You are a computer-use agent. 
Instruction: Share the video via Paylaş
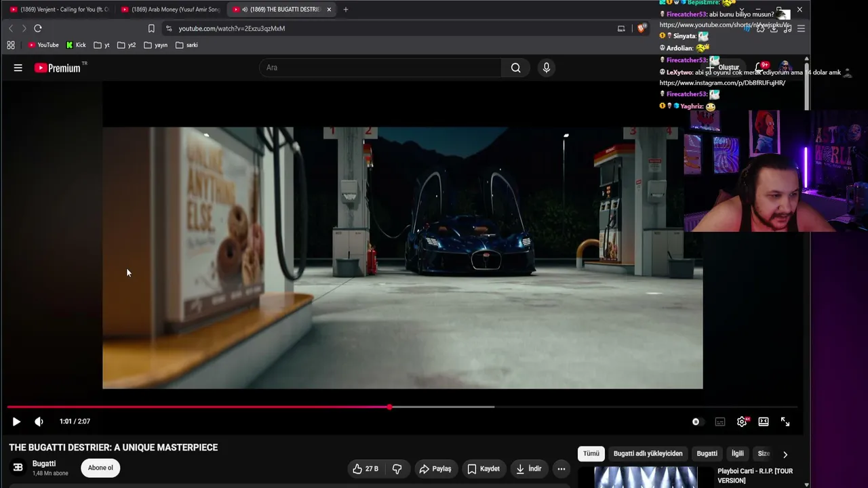click(435, 468)
